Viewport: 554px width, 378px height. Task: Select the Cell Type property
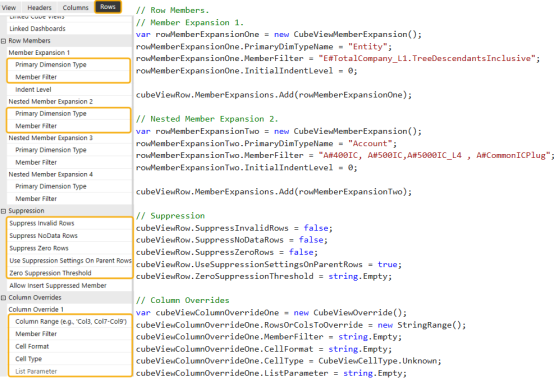pos(70,359)
